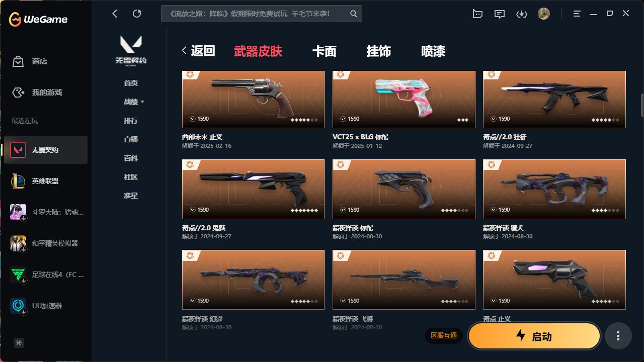Click the back arrow in top navigation
Image resolution: width=644 pixels, height=362 pixels.
[x=115, y=14]
